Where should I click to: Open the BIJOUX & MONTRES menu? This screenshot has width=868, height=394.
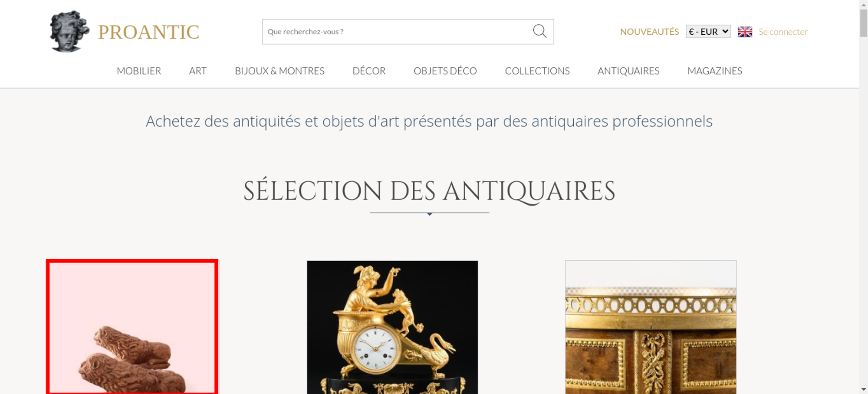click(x=279, y=71)
